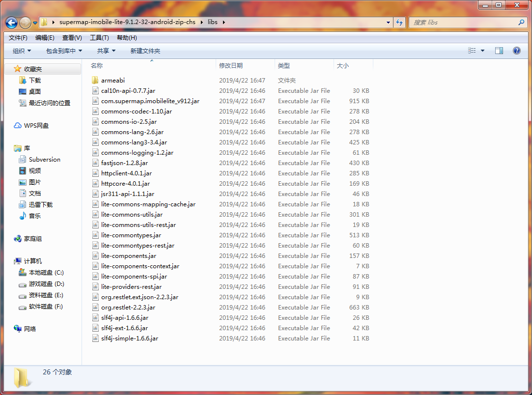Select org.restlet-2.2.3.jar file name

(x=128, y=308)
